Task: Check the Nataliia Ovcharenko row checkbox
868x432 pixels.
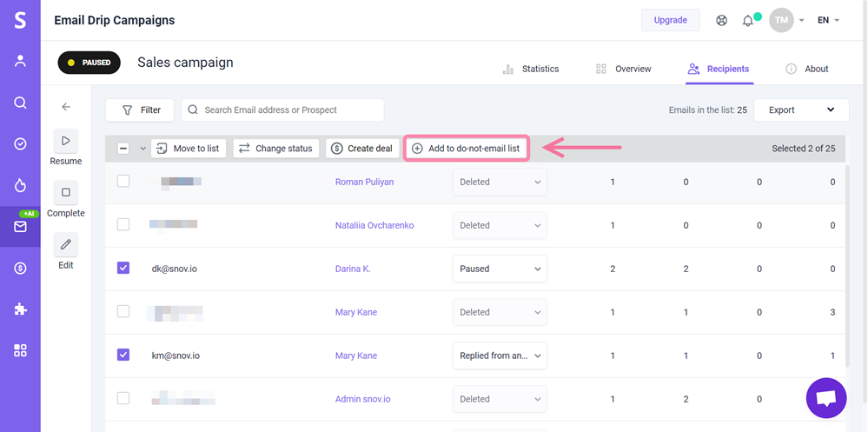Action: (x=123, y=224)
